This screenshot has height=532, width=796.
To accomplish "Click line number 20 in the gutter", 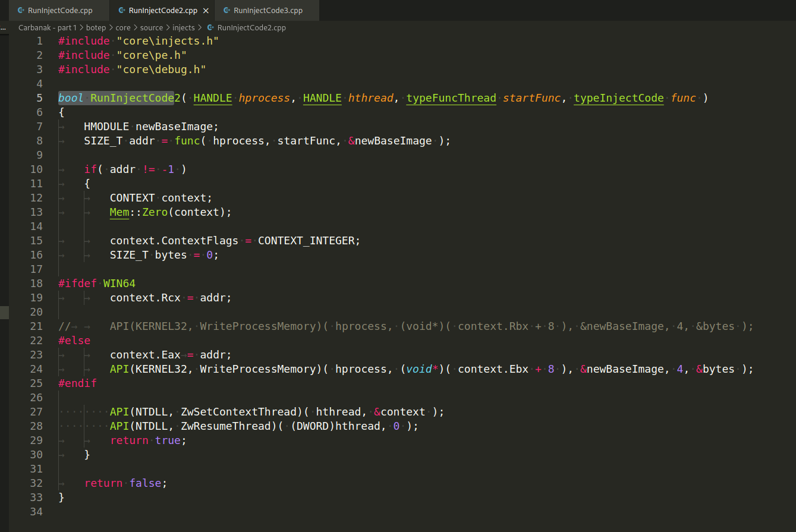I will pyautogui.click(x=36, y=312).
